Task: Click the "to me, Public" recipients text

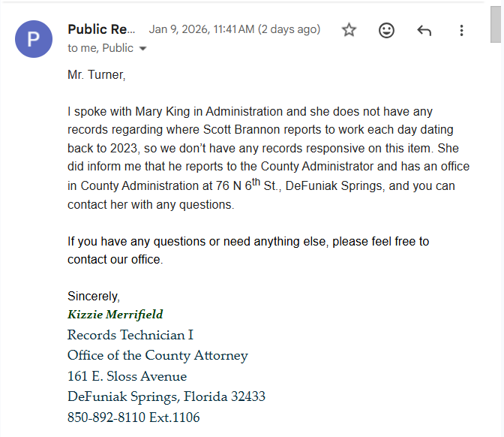Action: 100,48
